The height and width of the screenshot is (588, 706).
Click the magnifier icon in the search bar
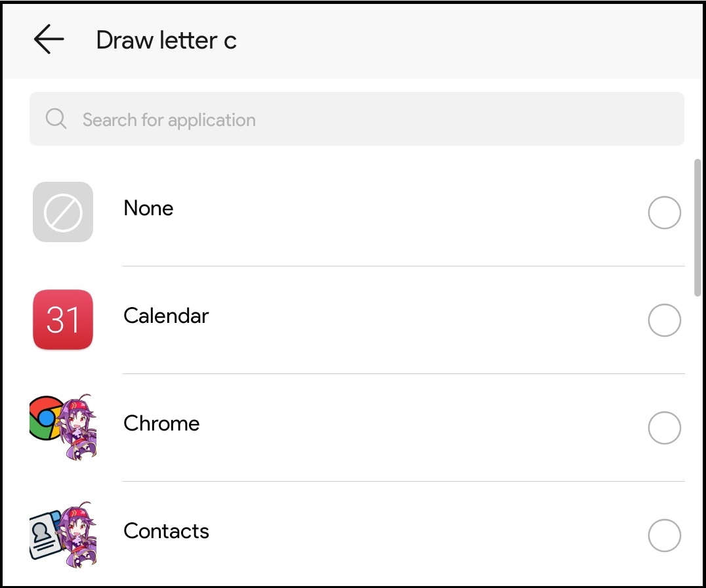tap(56, 119)
